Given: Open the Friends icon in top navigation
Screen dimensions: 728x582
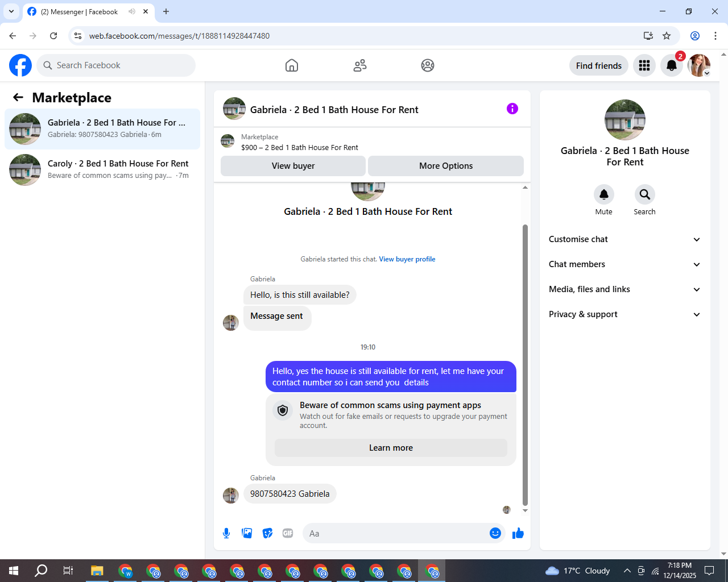Looking at the screenshot, I should pos(360,65).
